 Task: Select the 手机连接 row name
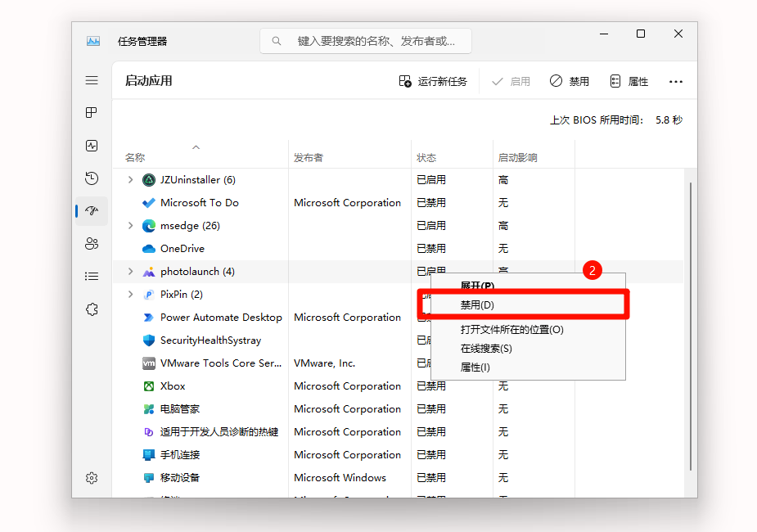[x=179, y=455]
